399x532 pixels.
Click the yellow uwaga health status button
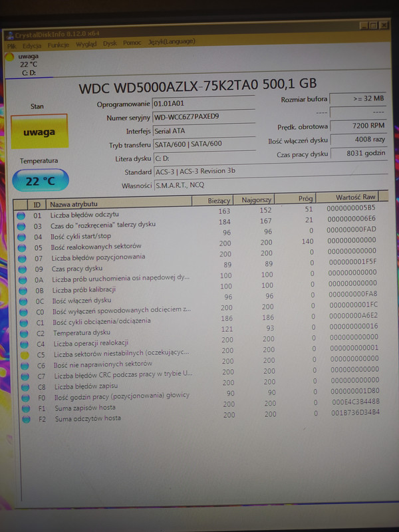[39, 132]
